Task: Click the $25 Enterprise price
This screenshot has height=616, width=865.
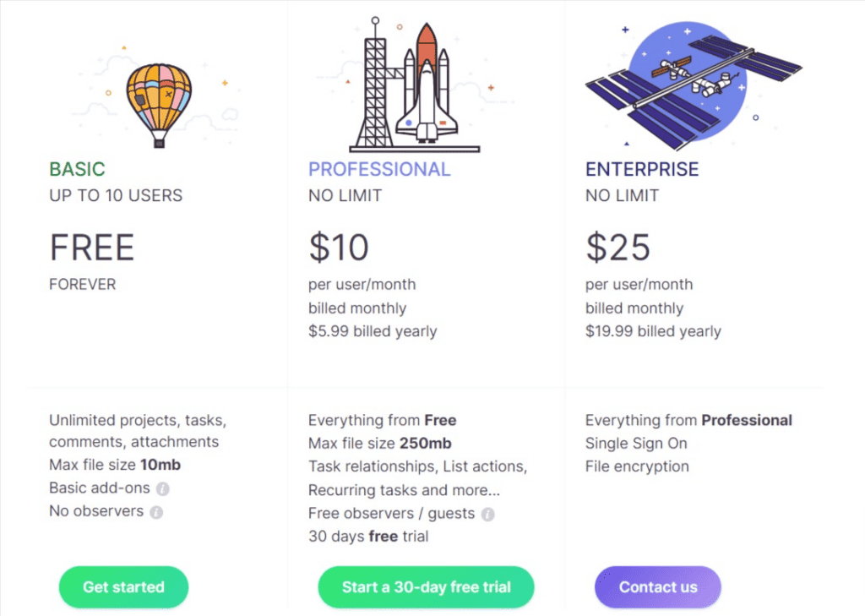Action: click(617, 247)
